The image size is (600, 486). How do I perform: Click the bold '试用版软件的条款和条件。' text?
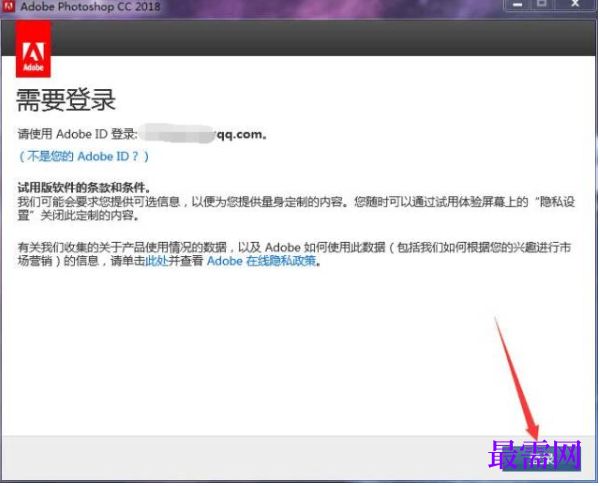coord(84,188)
